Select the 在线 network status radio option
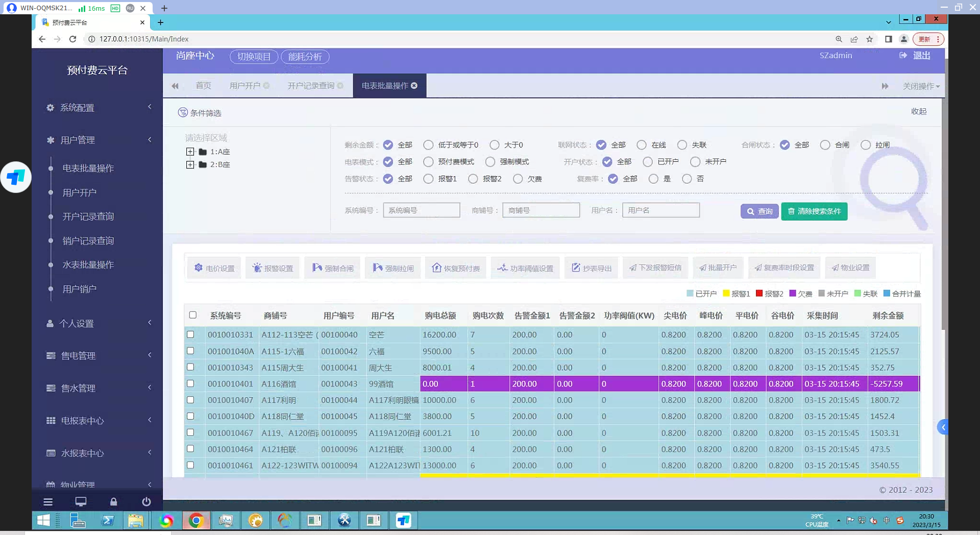 pos(642,145)
